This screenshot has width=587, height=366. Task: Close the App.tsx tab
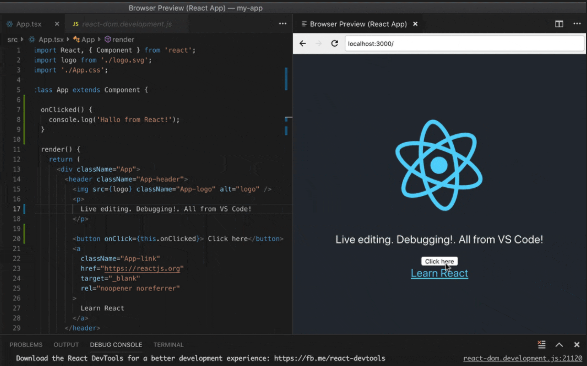coord(57,24)
